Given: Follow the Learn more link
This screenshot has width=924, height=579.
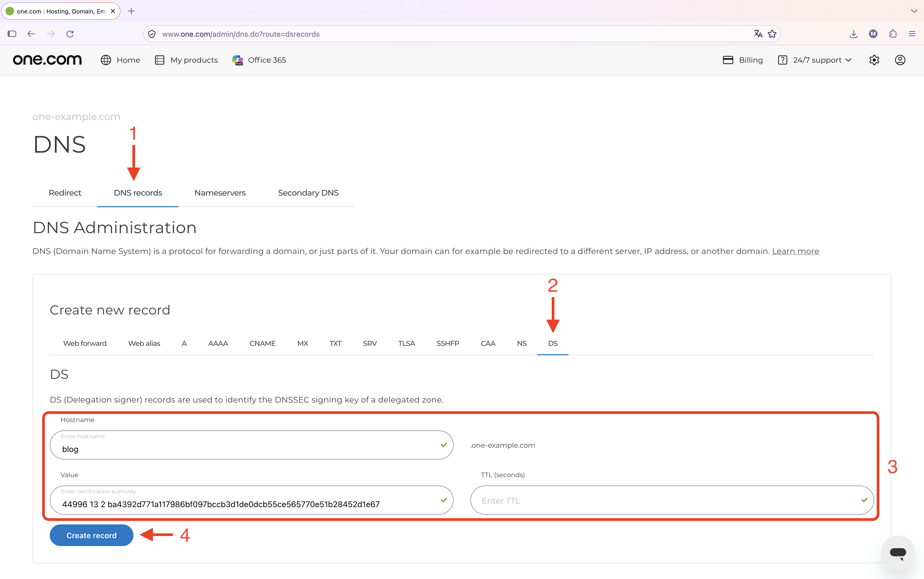Looking at the screenshot, I should click(795, 251).
